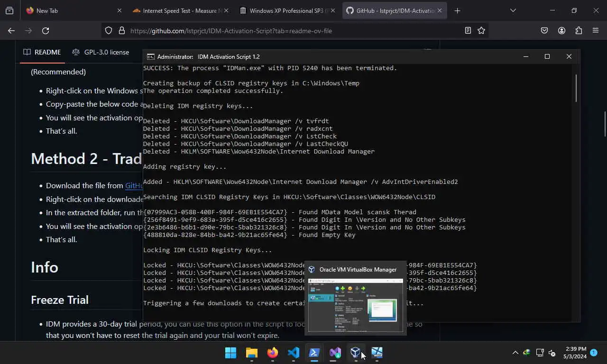Toggle reader view in address bar
607x364 pixels.
pos(468,30)
